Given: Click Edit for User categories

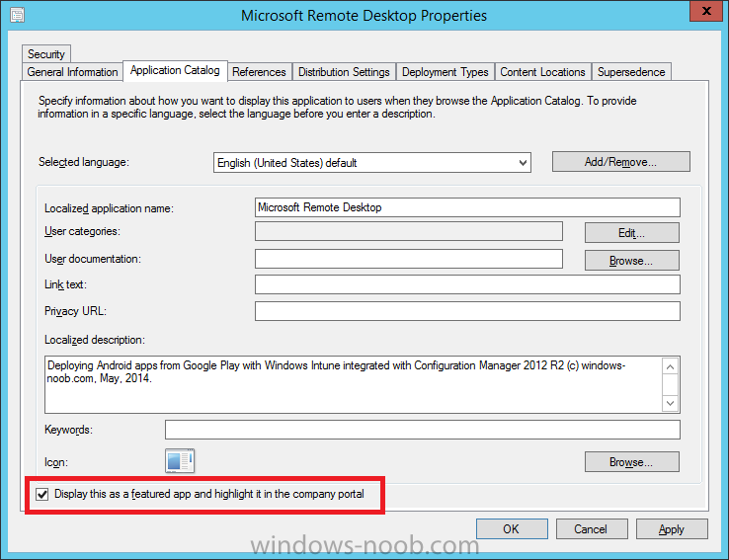Looking at the screenshot, I should pos(632,232).
